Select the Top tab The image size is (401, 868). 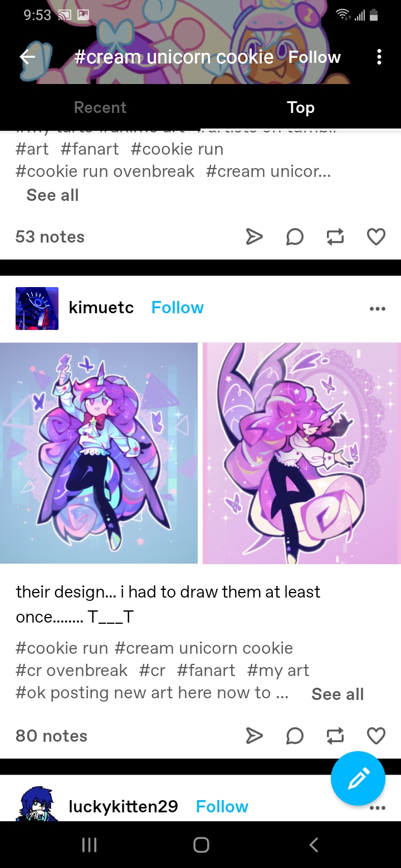click(301, 107)
